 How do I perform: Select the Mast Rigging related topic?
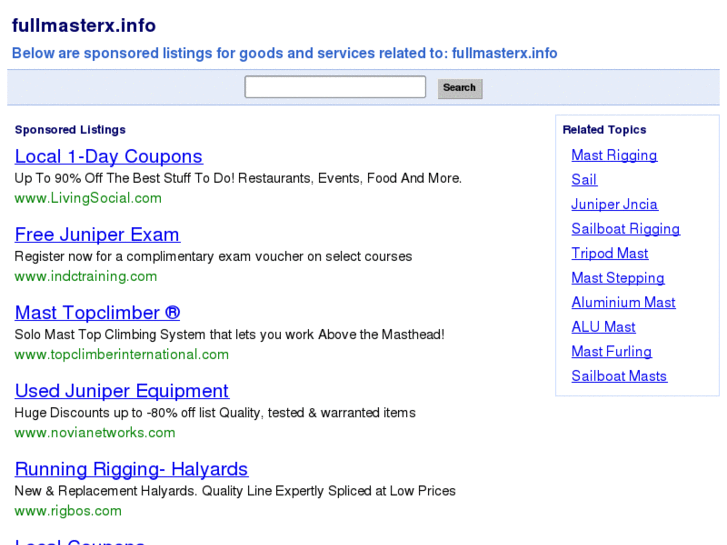pyautogui.click(x=614, y=155)
